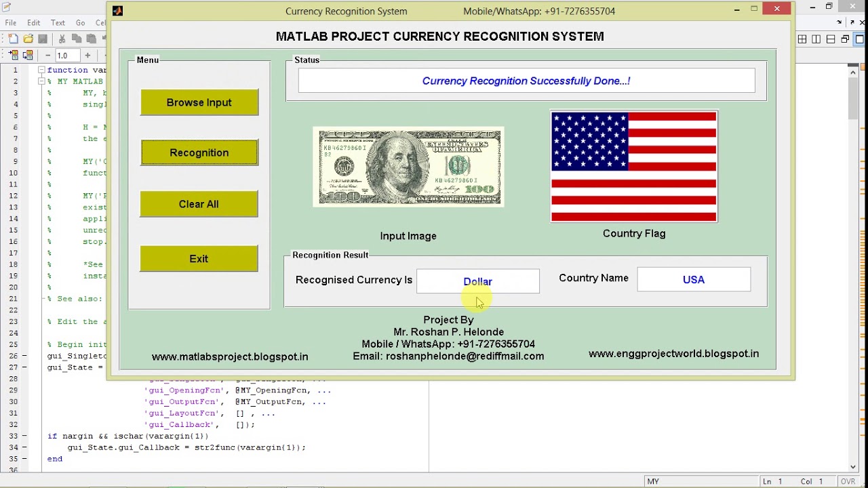Viewport: 868px width, 488px height.
Task: Click the str2func(varargin{1}) code on line 34
Action: 250,447
